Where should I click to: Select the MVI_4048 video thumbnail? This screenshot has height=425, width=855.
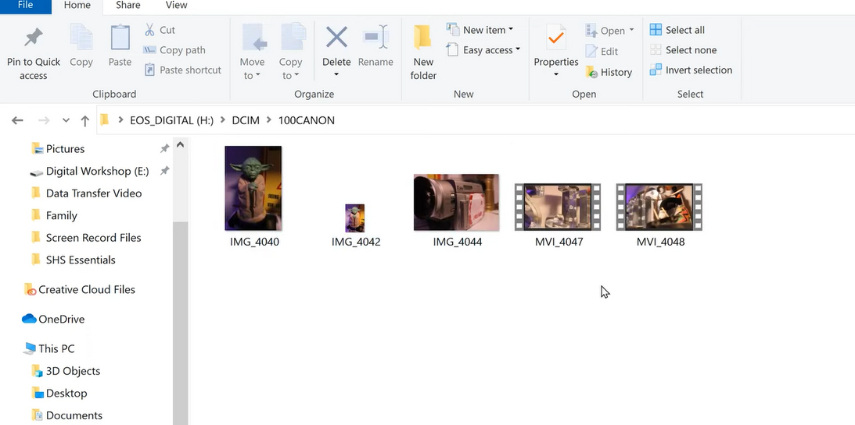[659, 207]
